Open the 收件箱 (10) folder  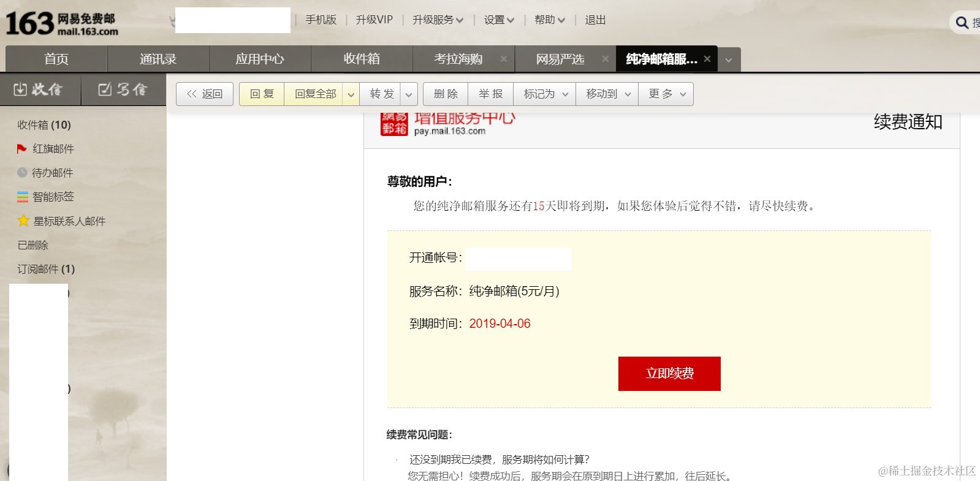tap(44, 125)
